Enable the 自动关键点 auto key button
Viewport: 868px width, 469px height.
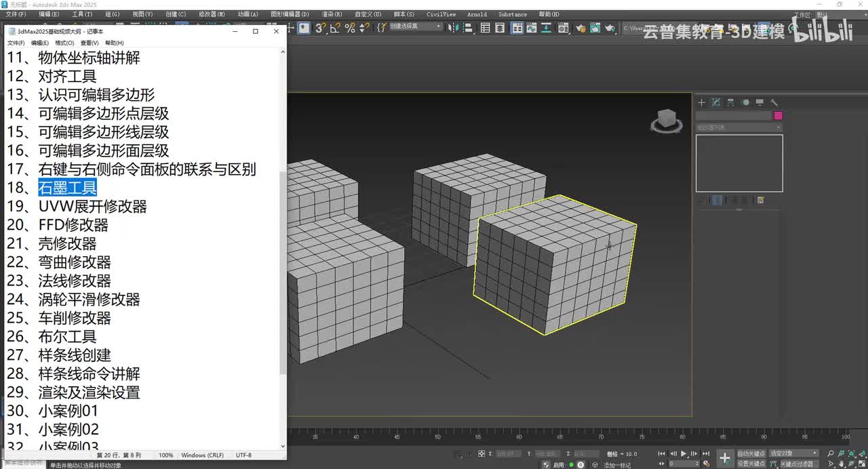(751, 453)
